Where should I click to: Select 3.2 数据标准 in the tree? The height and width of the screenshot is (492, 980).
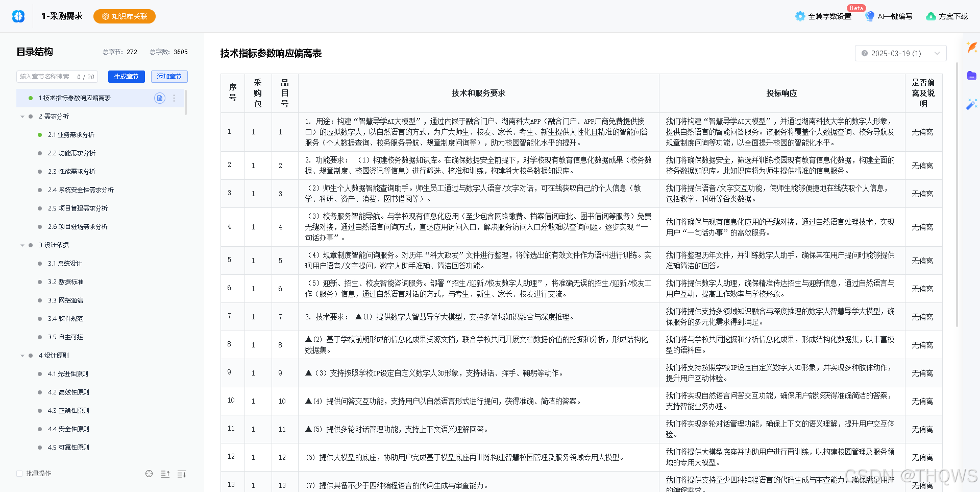click(x=65, y=282)
